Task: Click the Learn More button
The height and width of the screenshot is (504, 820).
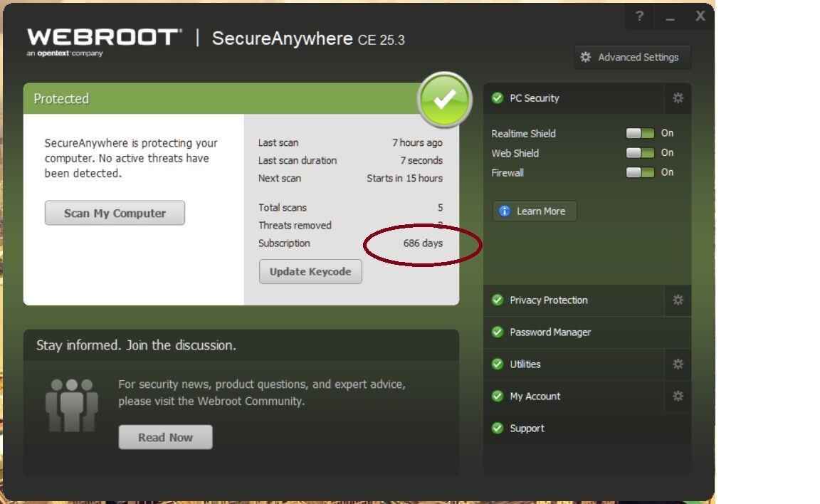Action: click(535, 211)
